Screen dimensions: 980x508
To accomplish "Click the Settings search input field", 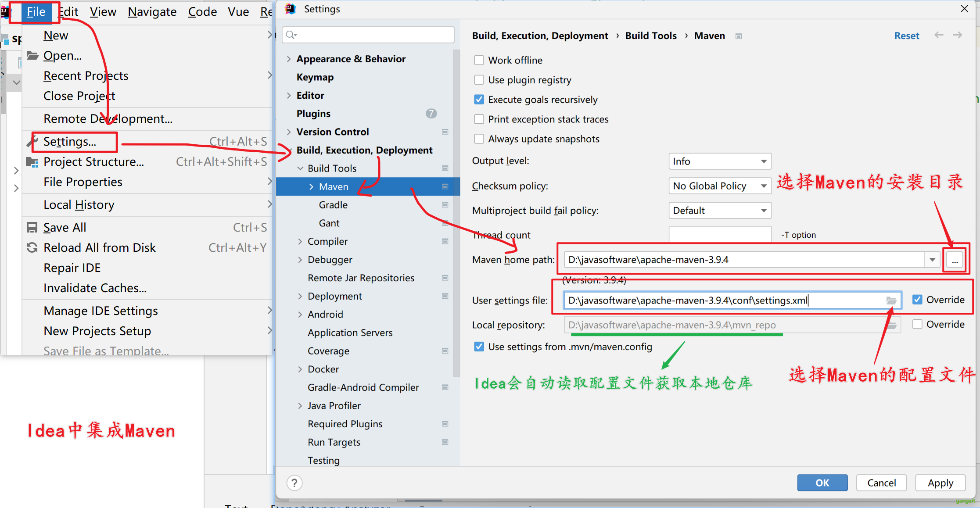I will click(x=368, y=35).
